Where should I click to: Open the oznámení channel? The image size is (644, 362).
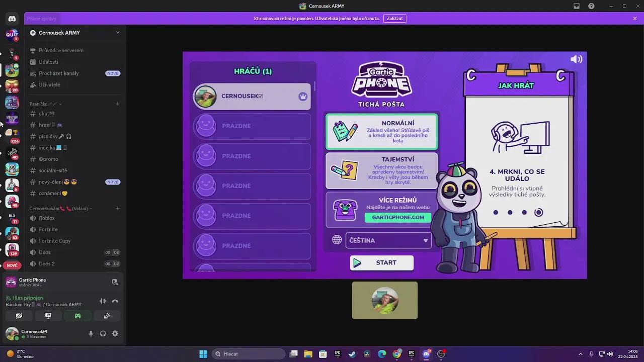74,194
